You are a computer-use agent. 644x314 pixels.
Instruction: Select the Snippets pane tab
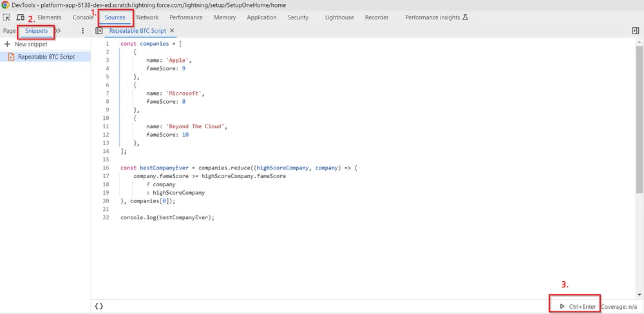[36, 31]
